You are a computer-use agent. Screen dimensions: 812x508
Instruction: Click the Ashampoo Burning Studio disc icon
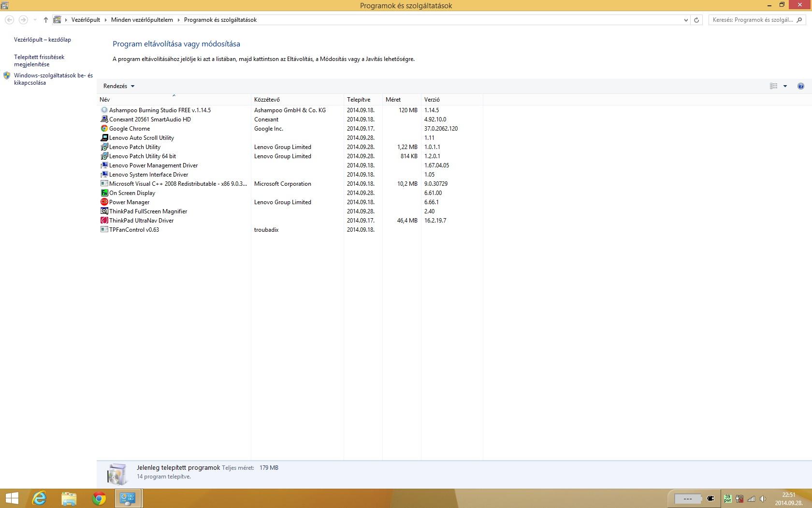pyautogui.click(x=104, y=110)
